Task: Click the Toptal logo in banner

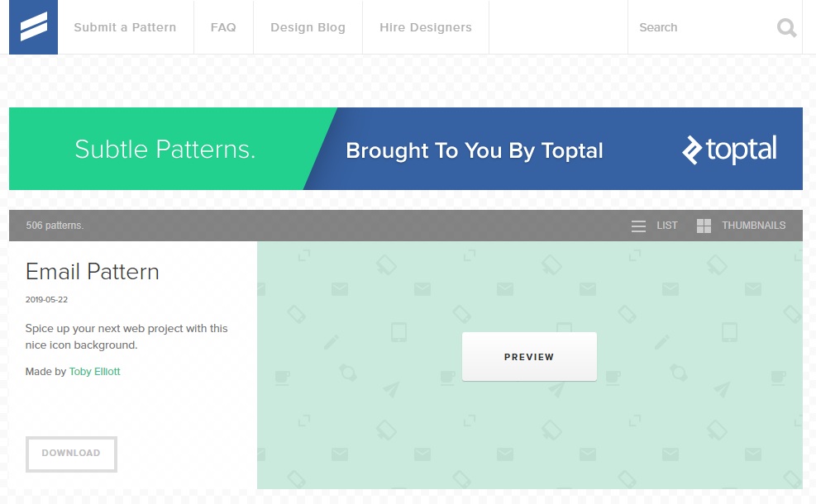Action: 729,150
